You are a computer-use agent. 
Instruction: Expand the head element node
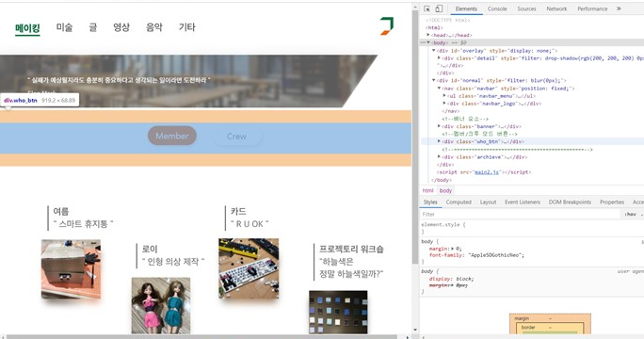click(x=428, y=35)
